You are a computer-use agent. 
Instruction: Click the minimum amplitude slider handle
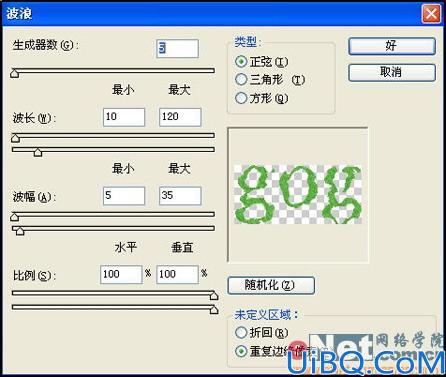tap(14, 217)
